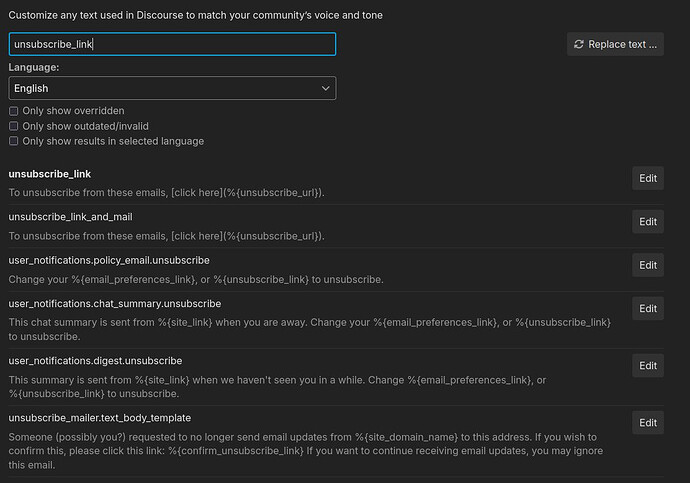Click 'Someone (possibly you?) requested' text
The image size is (690, 483).
click(x=306, y=451)
